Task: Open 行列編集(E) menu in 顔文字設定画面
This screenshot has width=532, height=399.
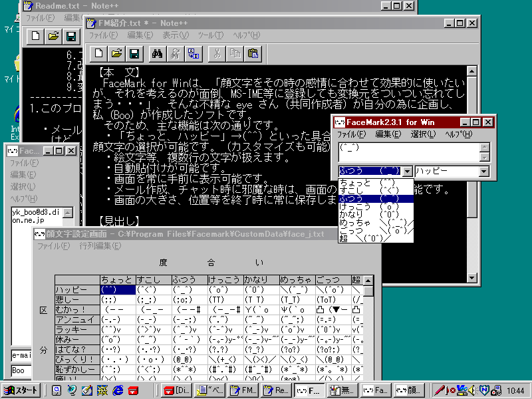Action: (x=100, y=246)
